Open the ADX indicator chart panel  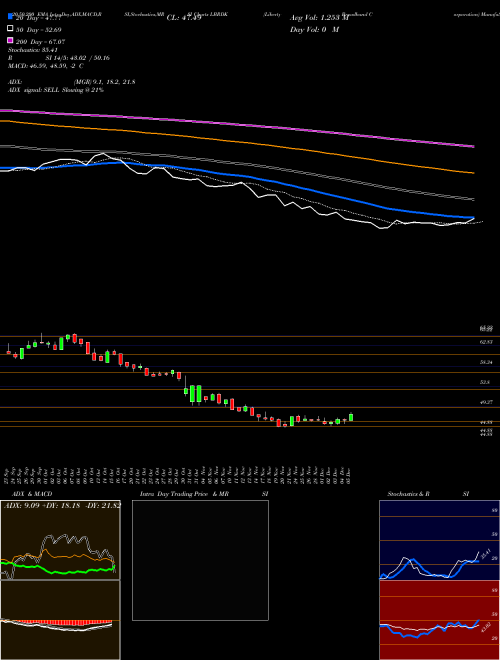[60, 540]
